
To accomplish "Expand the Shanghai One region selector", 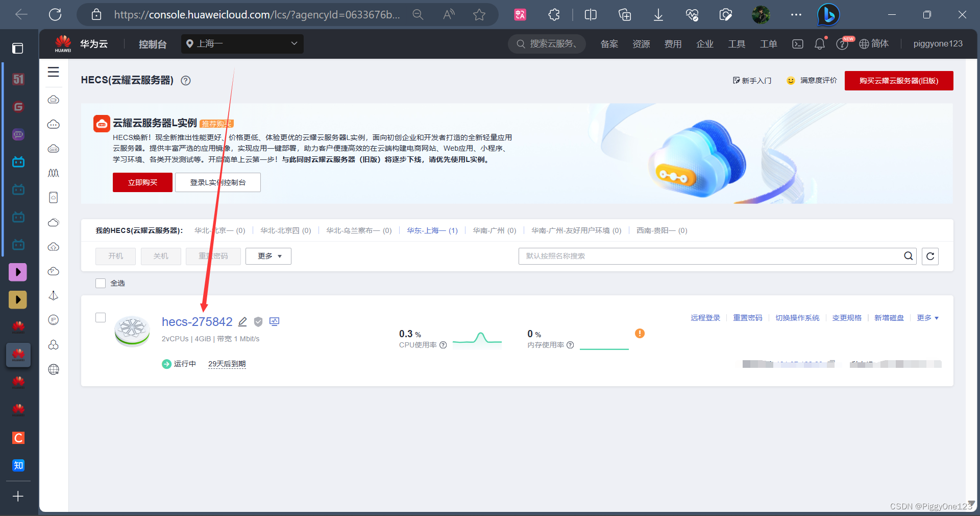I will 242,44.
